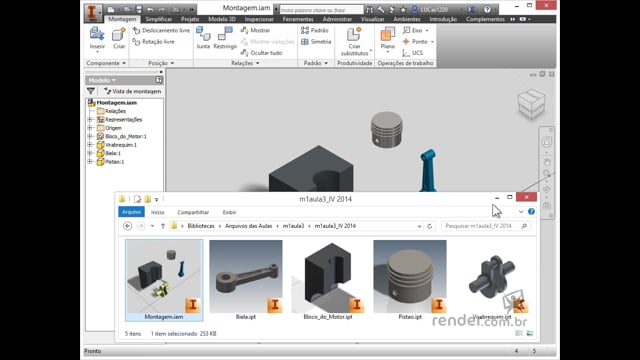The width and height of the screenshot is (640, 360).
Task: Expand Bloco_do_Motor:1 tree node
Action: point(90,136)
